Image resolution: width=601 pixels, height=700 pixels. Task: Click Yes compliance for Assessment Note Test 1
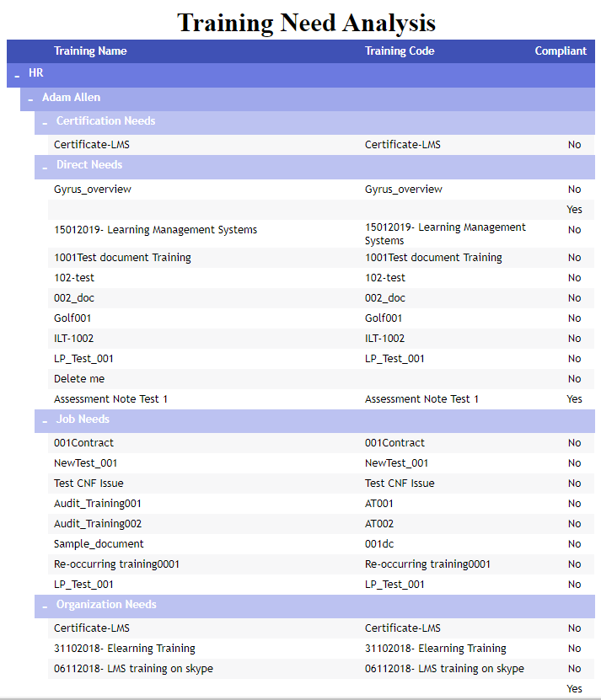coord(574,399)
